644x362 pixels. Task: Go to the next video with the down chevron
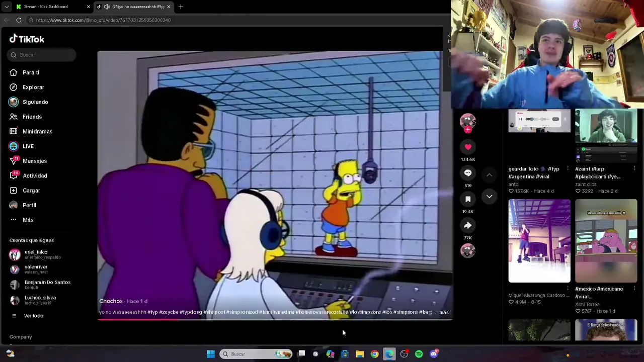coord(489,197)
